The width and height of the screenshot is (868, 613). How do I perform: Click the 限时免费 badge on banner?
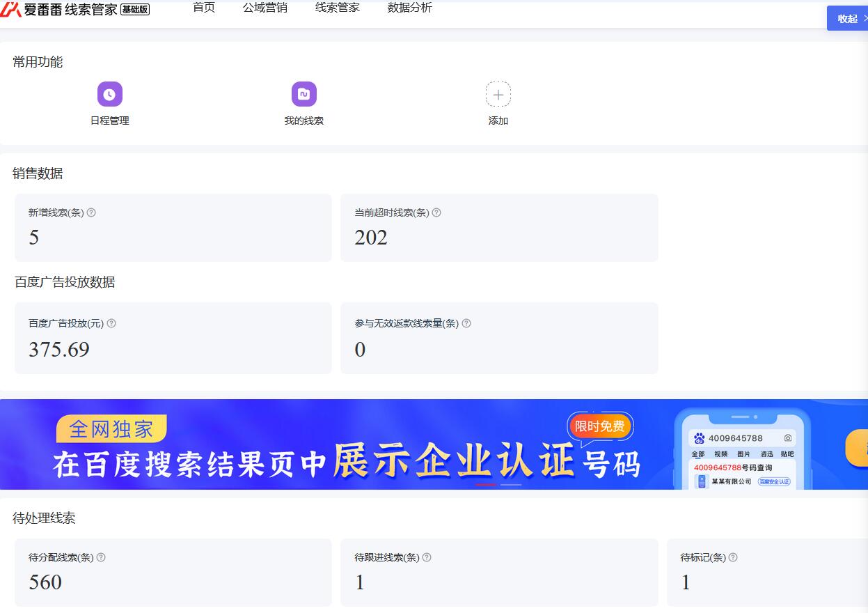[x=600, y=426]
